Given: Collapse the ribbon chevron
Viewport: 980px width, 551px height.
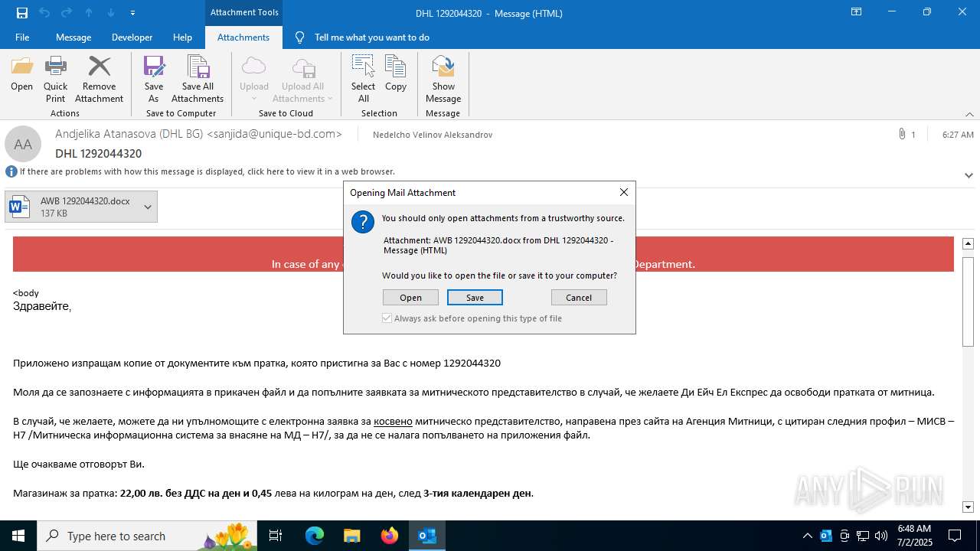Looking at the screenshot, I should pyautogui.click(x=969, y=114).
